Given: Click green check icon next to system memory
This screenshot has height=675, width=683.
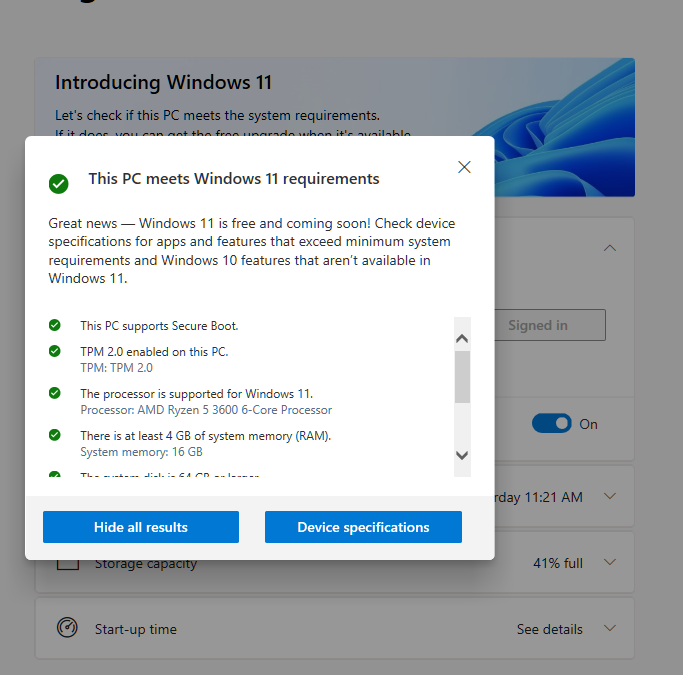Looking at the screenshot, I should (54, 435).
